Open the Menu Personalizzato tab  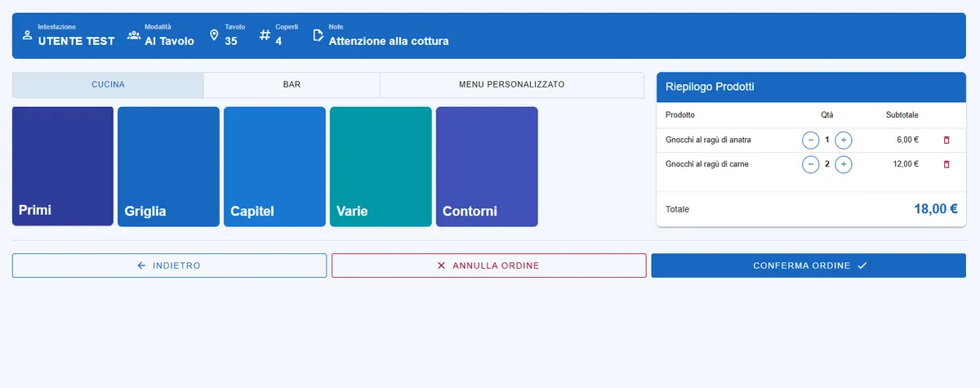[x=512, y=85]
